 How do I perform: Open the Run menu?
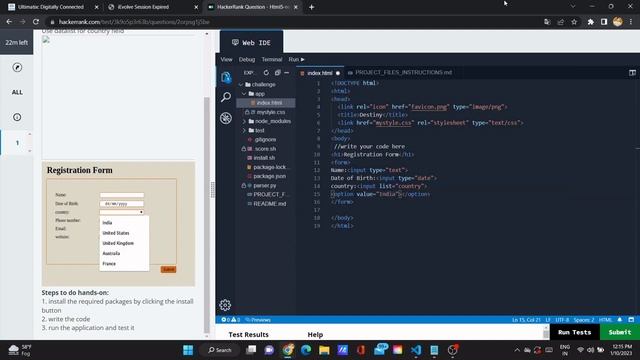click(x=296, y=60)
